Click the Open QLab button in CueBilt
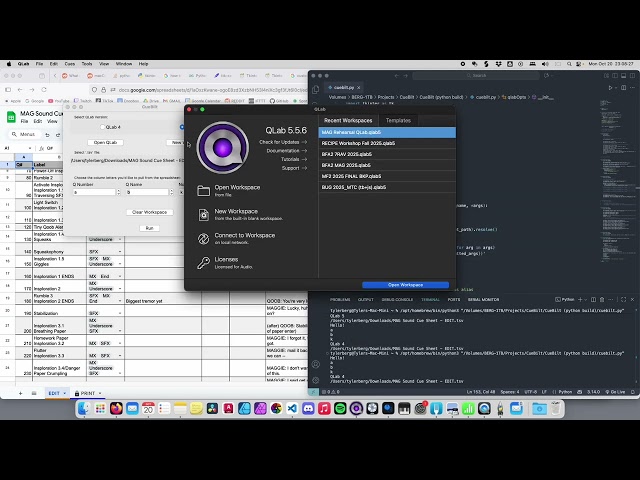The image size is (640, 480). click(105, 142)
